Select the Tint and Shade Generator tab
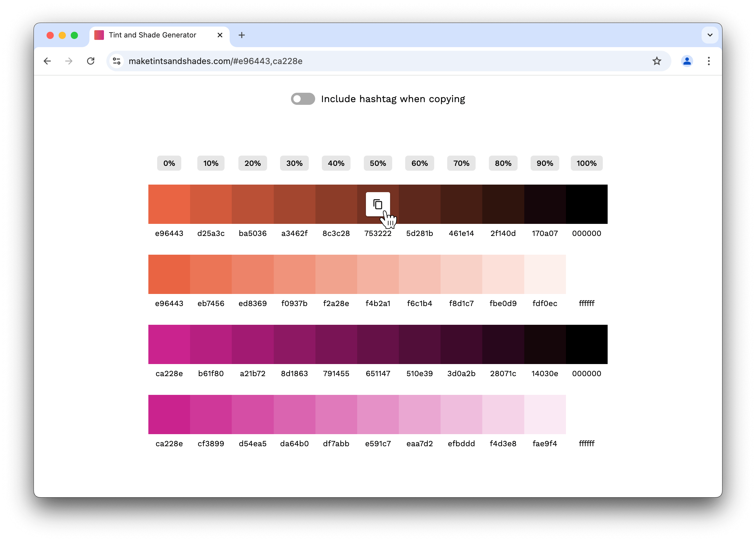Image resolution: width=756 pixels, height=542 pixels. (152, 35)
